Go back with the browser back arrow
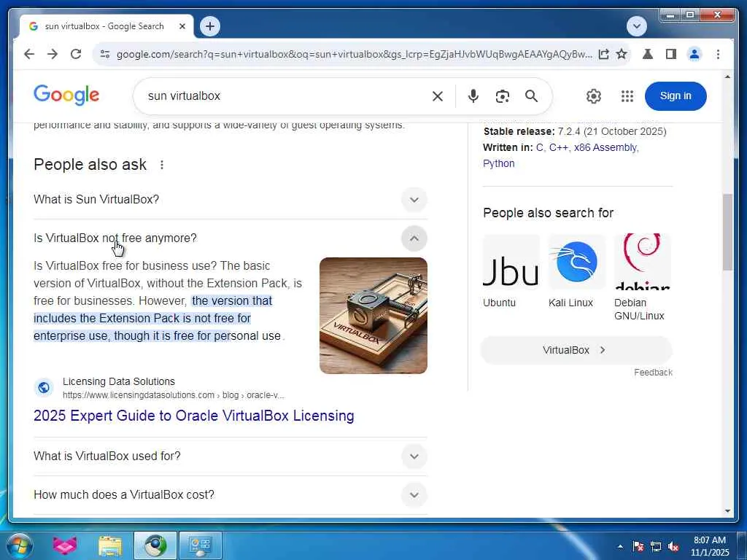The image size is (747, 560). pos(29,54)
